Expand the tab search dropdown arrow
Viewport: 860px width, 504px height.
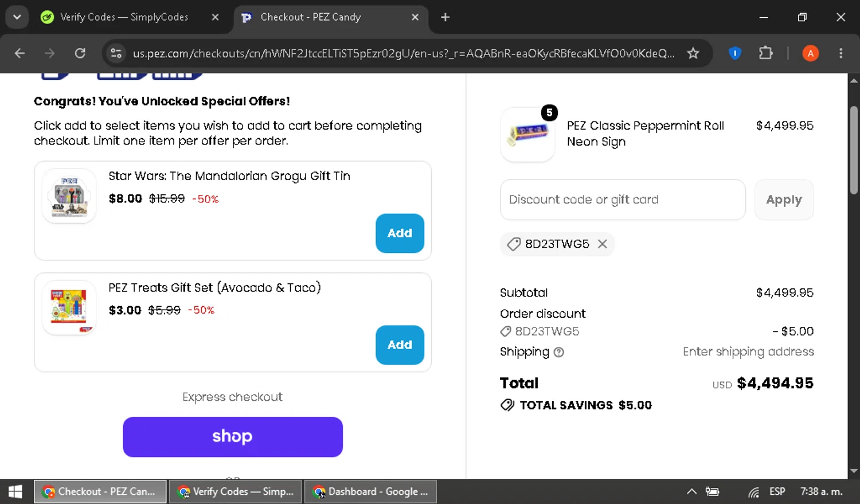[17, 17]
